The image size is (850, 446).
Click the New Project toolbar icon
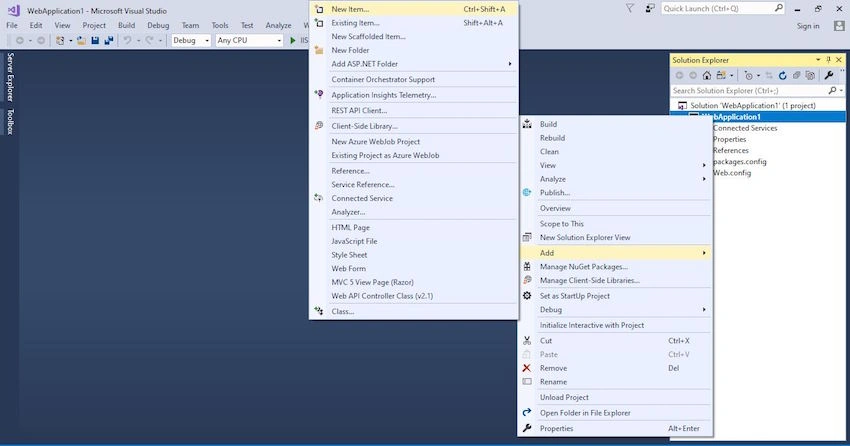click(x=60, y=41)
